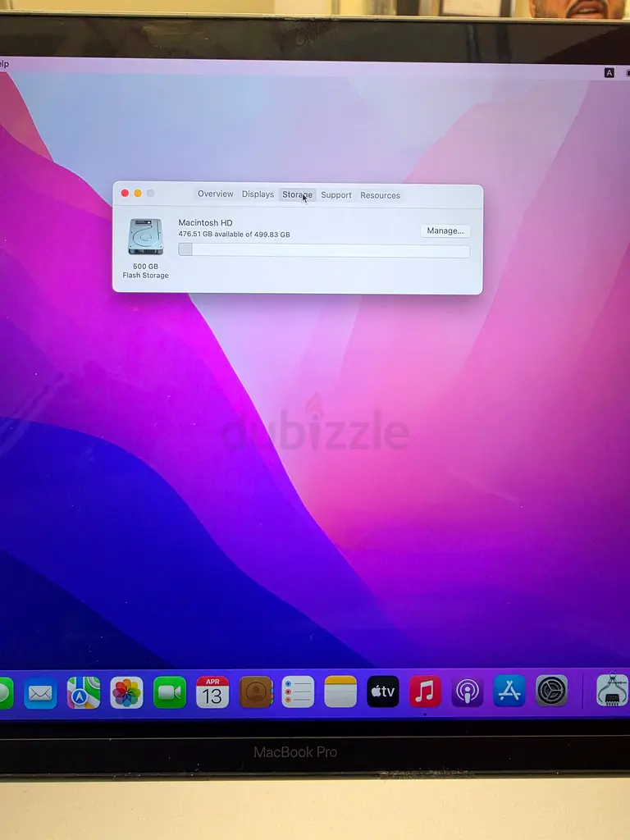Open the Music app

click(425, 692)
